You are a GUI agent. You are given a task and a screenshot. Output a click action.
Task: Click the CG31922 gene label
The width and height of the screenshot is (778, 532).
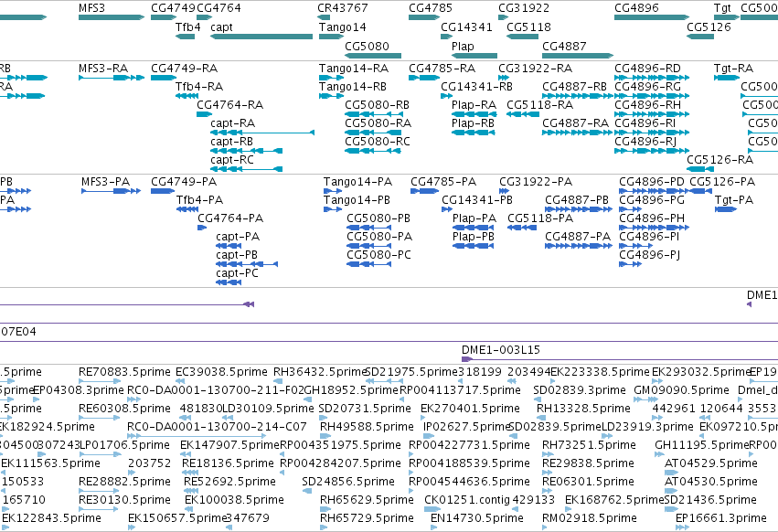[524, 8]
